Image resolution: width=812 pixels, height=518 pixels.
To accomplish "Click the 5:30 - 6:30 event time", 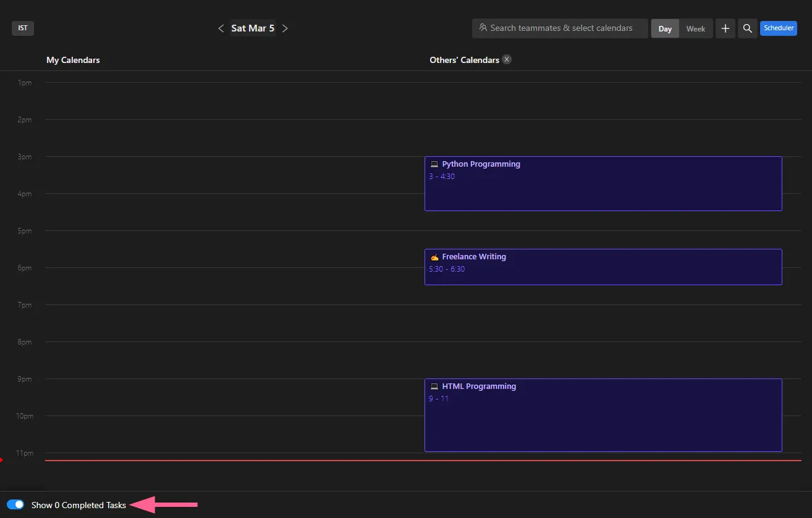I will [x=447, y=269].
